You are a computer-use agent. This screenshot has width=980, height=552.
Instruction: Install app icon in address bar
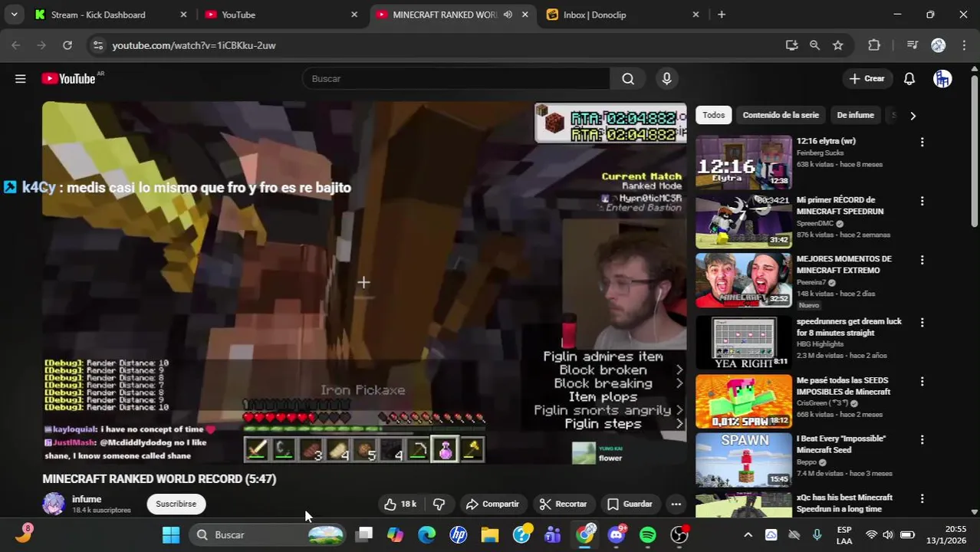(791, 45)
